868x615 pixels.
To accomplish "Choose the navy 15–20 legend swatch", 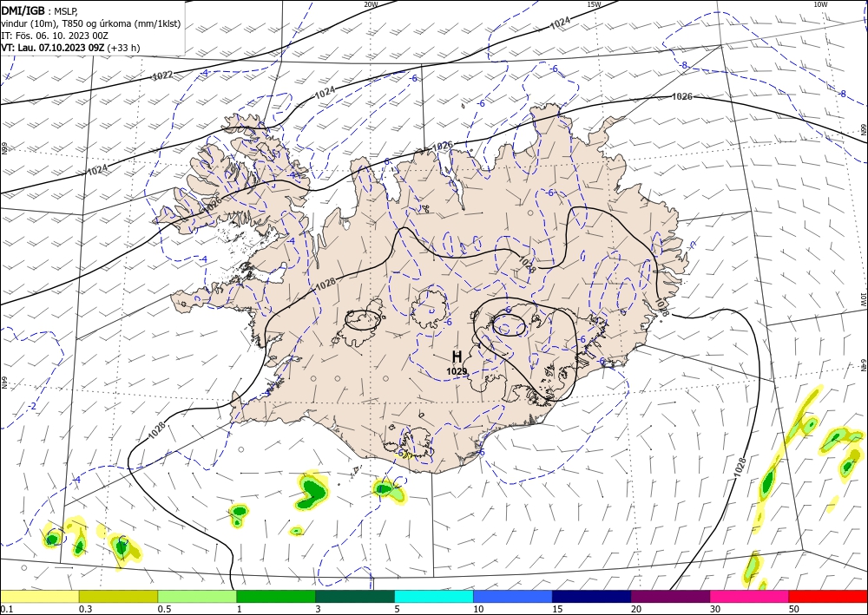I will [x=592, y=596].
